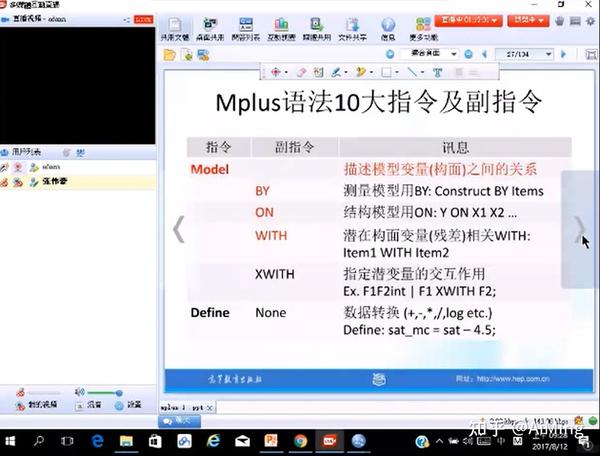Screen dimensions: 600x456
Task: Adjust the speaker volume slider
Action: pos(103,393)
